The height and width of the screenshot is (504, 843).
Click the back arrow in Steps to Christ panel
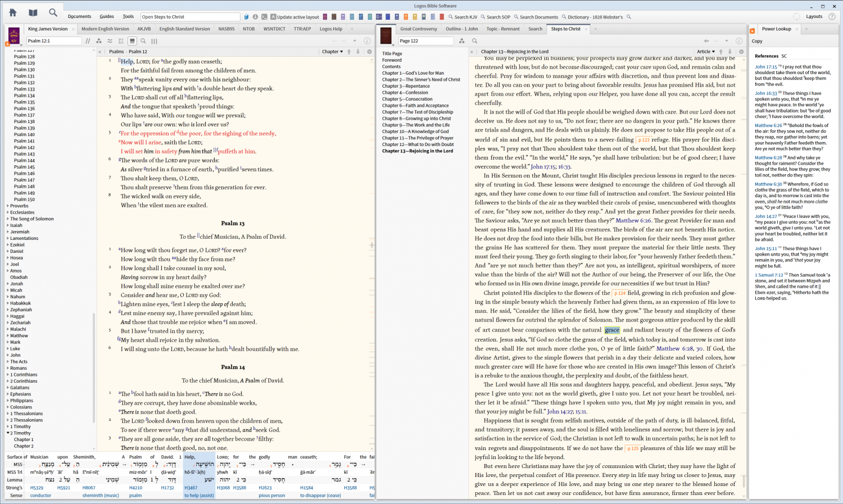[706, 41]
